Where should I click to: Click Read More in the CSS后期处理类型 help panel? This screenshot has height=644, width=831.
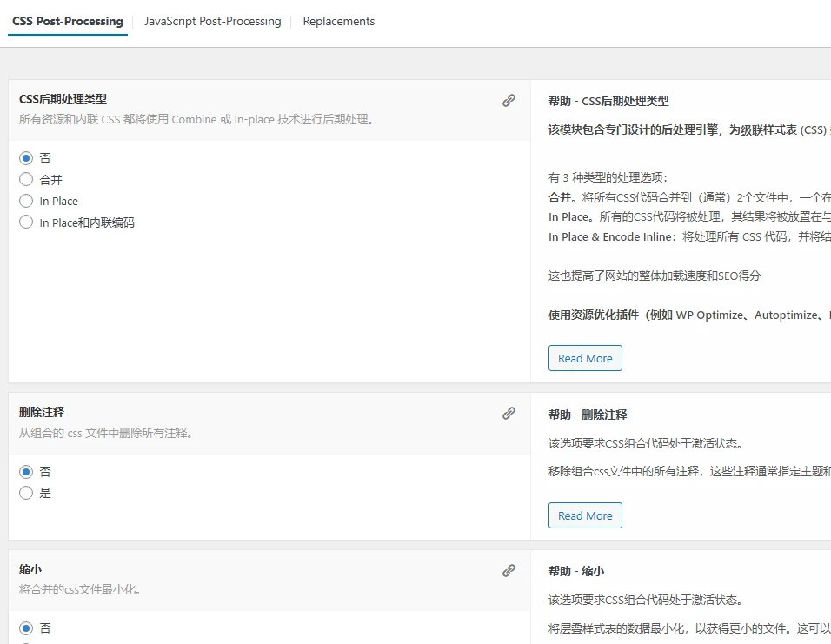click(585, 357)
